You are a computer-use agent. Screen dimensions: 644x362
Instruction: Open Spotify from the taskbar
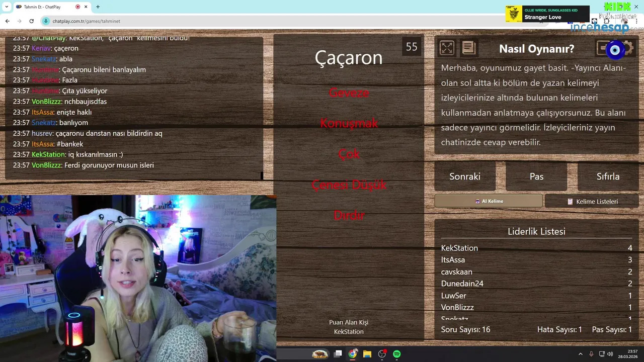click(x=396, y=354)
